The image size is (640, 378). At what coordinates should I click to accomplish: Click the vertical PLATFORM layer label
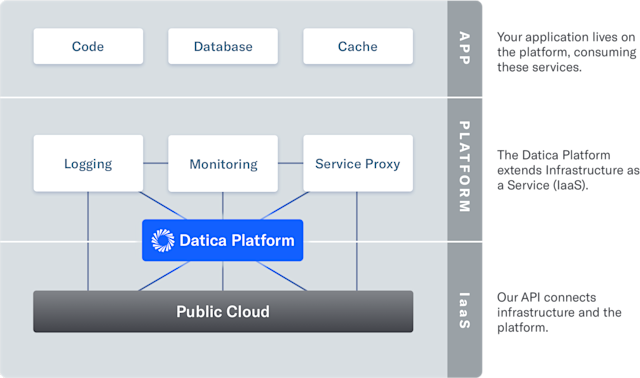pos(464,167)
